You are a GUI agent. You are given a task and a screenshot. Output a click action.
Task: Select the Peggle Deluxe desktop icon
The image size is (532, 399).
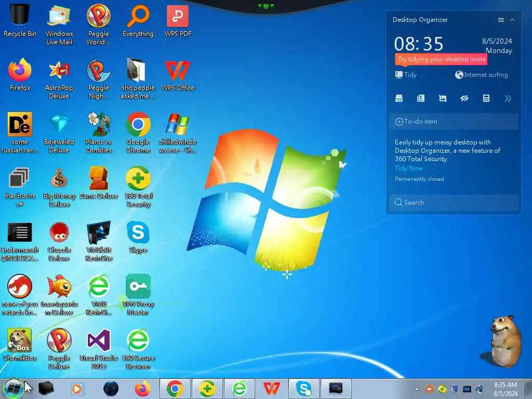(59, 349)
